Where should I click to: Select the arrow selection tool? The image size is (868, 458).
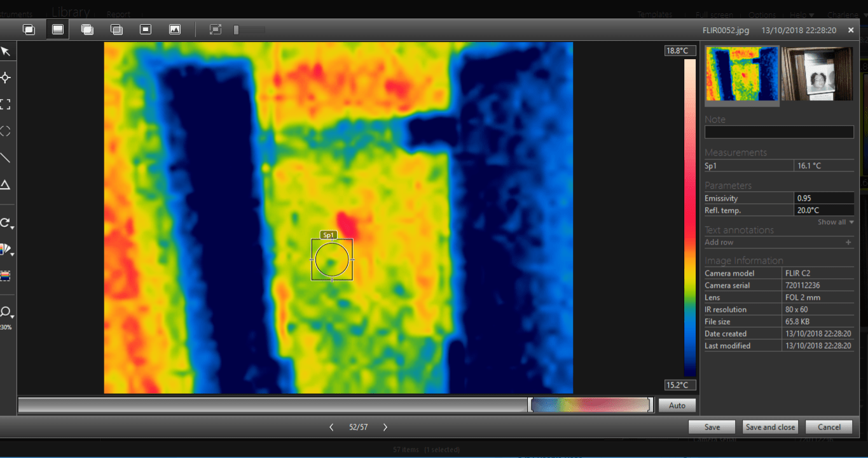[6, 51]
